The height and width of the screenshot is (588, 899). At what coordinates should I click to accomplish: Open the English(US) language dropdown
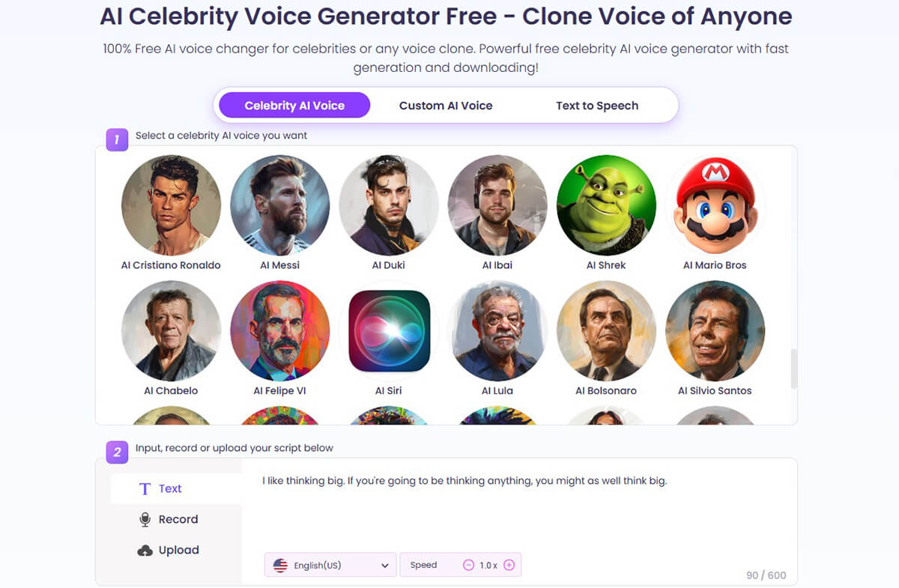coord(330,566)
